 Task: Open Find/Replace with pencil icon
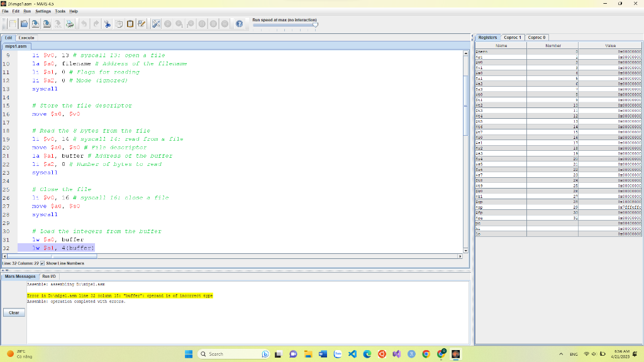point(142,24)
